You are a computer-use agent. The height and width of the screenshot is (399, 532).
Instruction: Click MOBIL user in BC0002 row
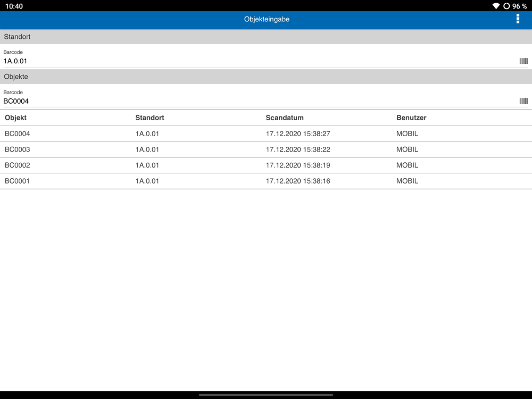[x=407, y=165]
